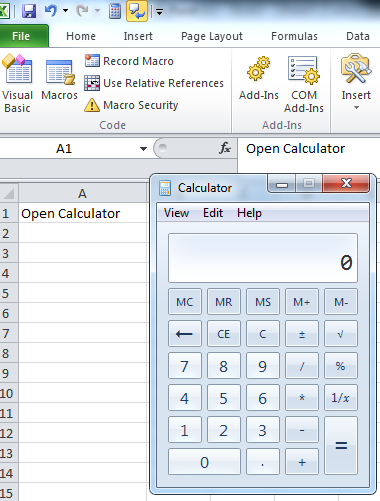Toggle Use Relative References
Screen dimensions: 380x501
pos(154,83)
